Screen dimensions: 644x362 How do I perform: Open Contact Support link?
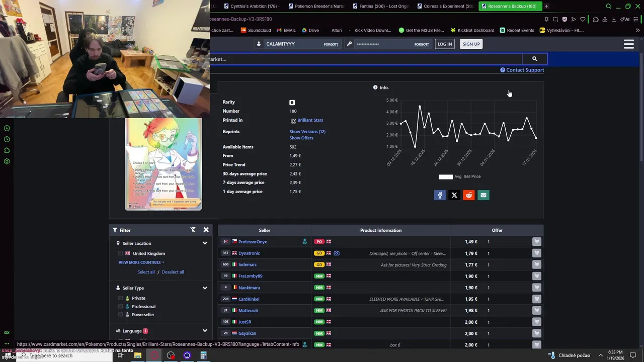click(x=522, y=70)
